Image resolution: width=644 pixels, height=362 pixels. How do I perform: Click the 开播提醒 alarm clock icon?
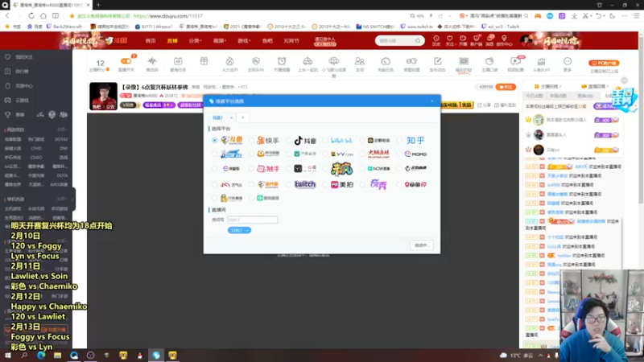tap(282, 64)
